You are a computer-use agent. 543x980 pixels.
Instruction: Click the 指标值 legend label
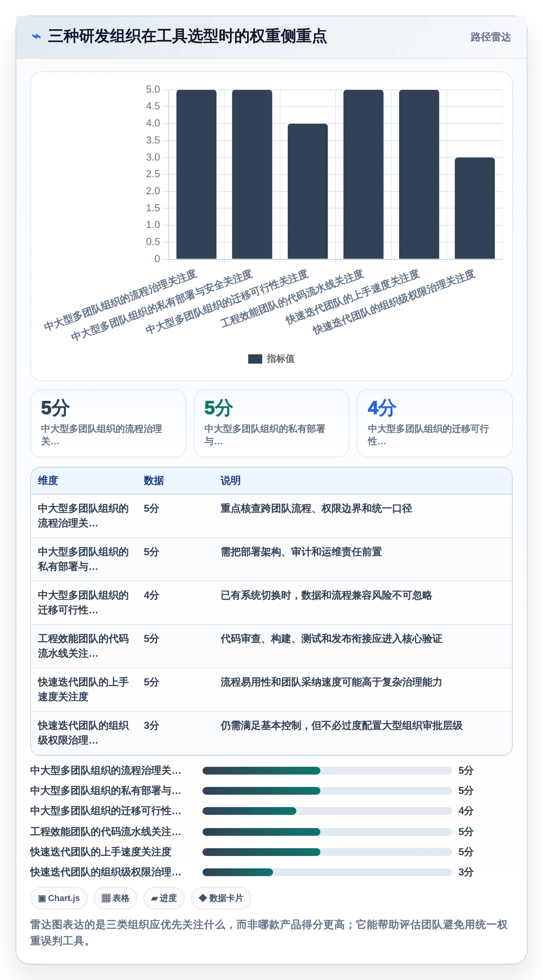(280, 359)
